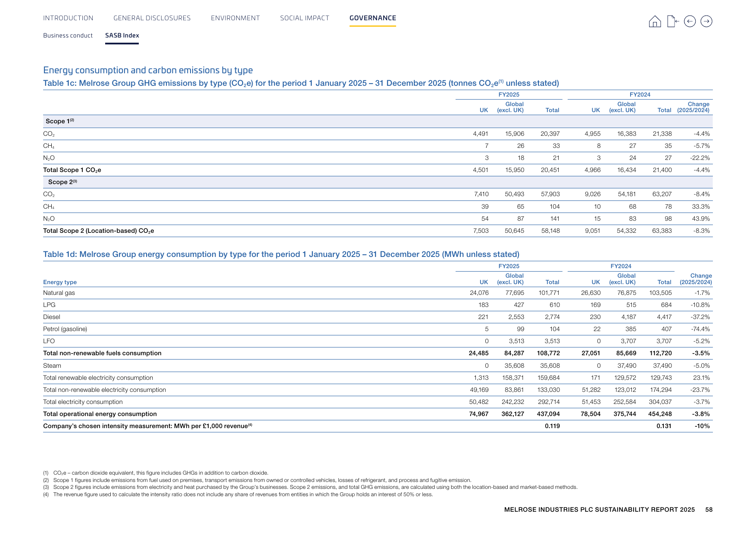The image size is (756, 535).
Task: Click footnote (4) about revenue figure
Action: (238, 494)
